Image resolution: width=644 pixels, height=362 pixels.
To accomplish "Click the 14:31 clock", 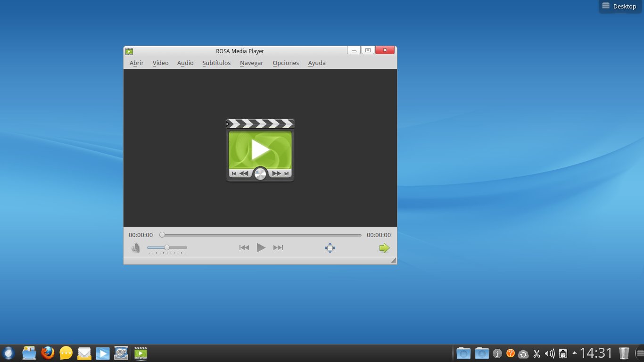I will [596, 353].
